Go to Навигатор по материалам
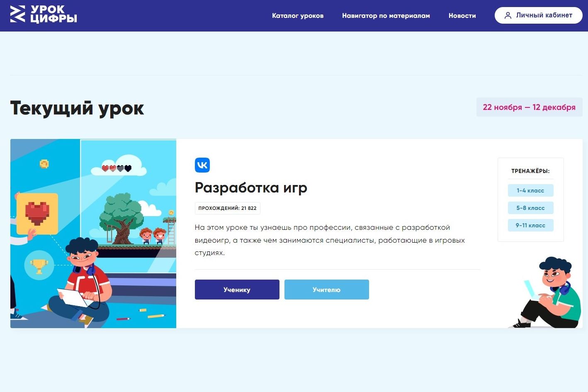 [386, 16]
